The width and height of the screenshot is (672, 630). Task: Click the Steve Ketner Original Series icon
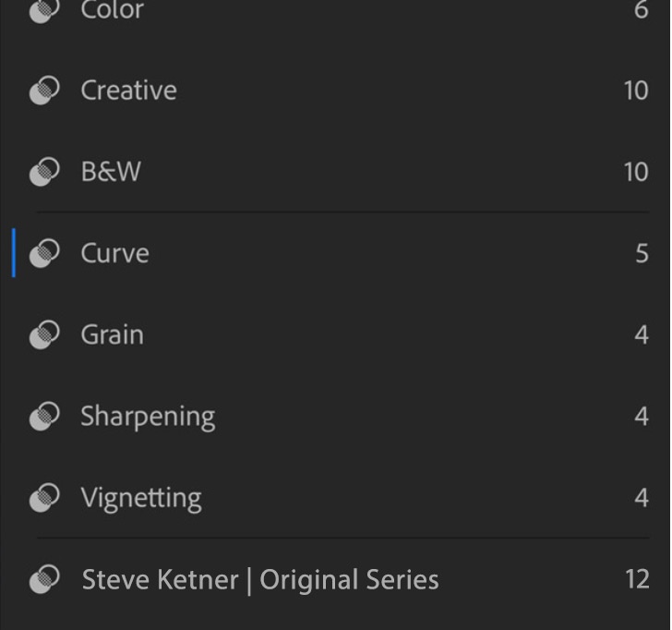44,579
